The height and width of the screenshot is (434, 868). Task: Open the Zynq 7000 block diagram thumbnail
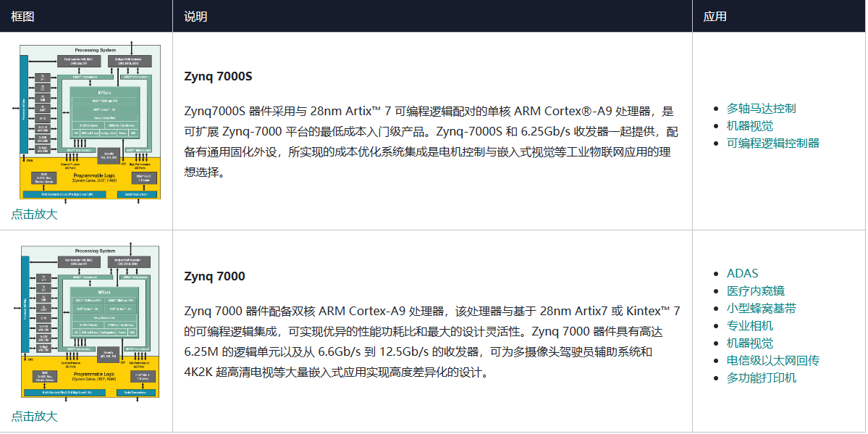click(x=86, y=321)
